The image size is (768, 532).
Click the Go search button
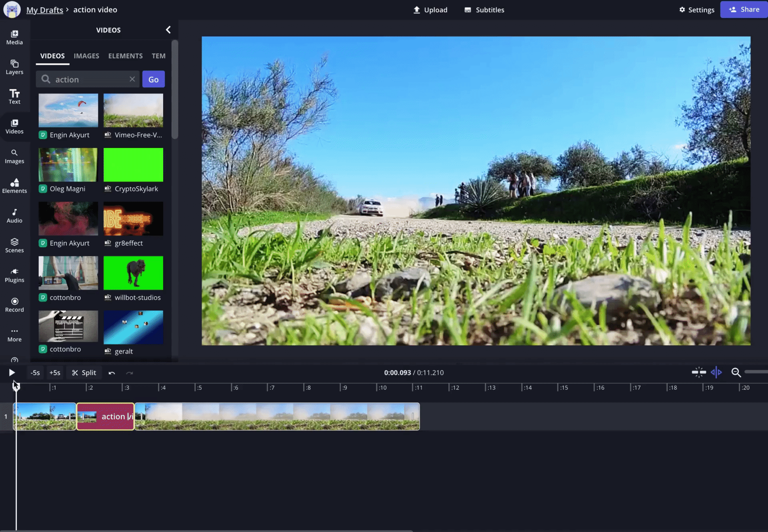coord(153,79)
